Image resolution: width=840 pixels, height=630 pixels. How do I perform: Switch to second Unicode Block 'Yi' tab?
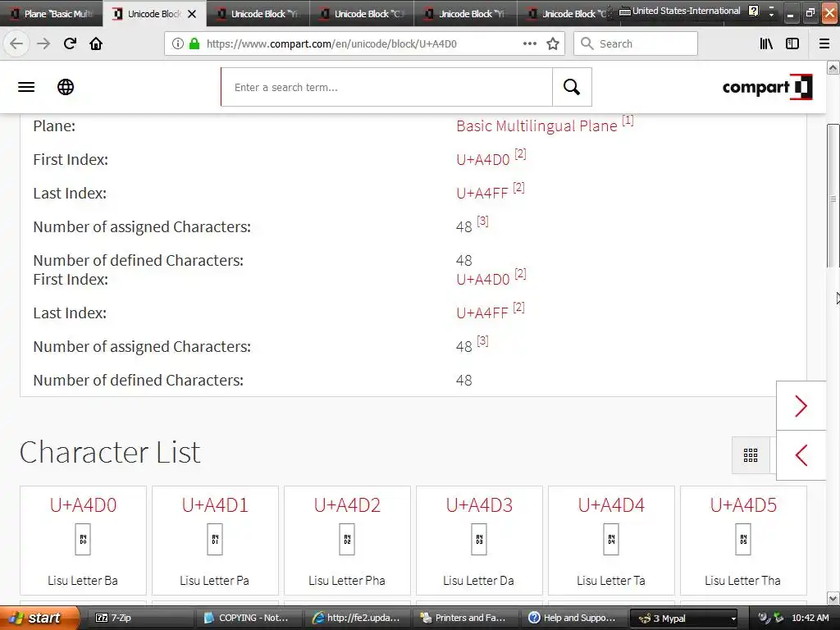[258, 14]
